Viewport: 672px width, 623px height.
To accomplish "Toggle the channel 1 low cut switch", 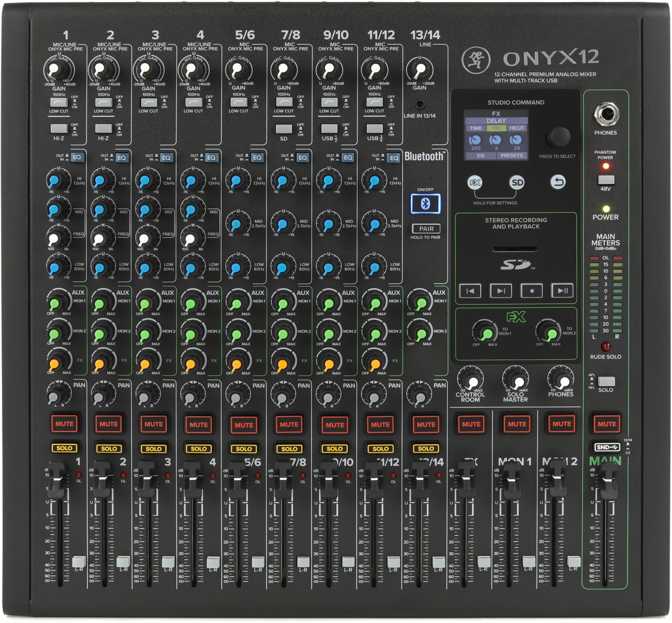I will (59, 102).
